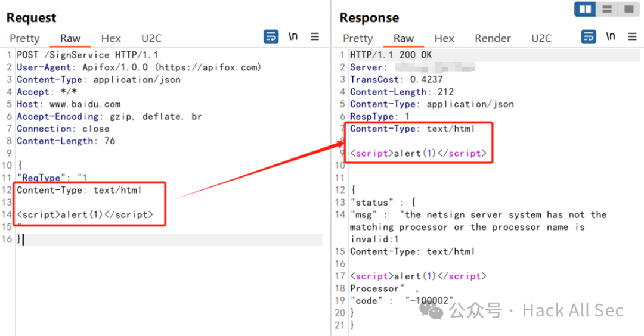Select side-by-side layout view

[586, 9]
